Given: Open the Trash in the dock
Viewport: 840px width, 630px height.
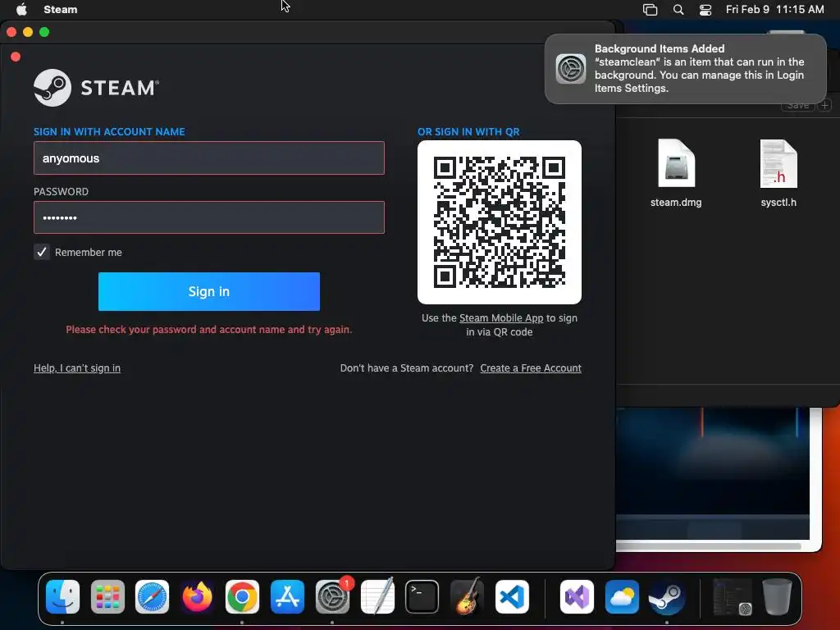Looking at the screenshot, I should point(777,596).
